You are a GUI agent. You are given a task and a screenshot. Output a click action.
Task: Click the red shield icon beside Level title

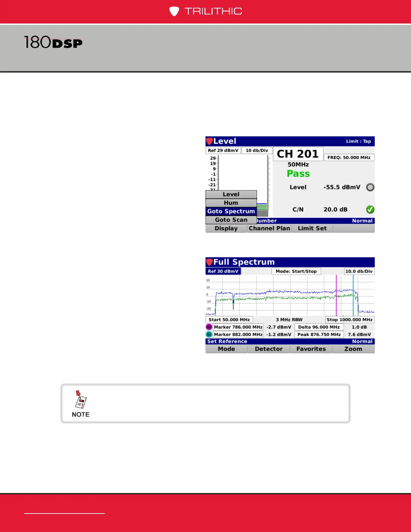[210, 141]
